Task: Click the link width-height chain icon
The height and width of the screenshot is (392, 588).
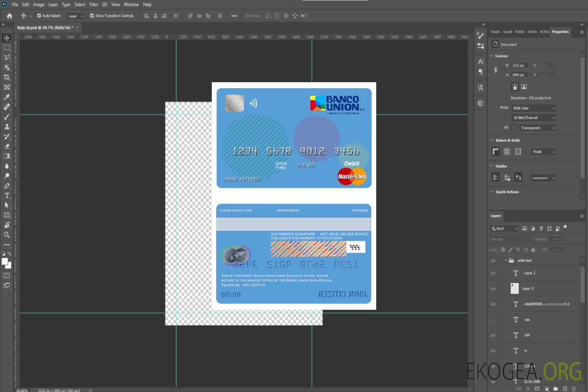Action: tap(495, 70)
